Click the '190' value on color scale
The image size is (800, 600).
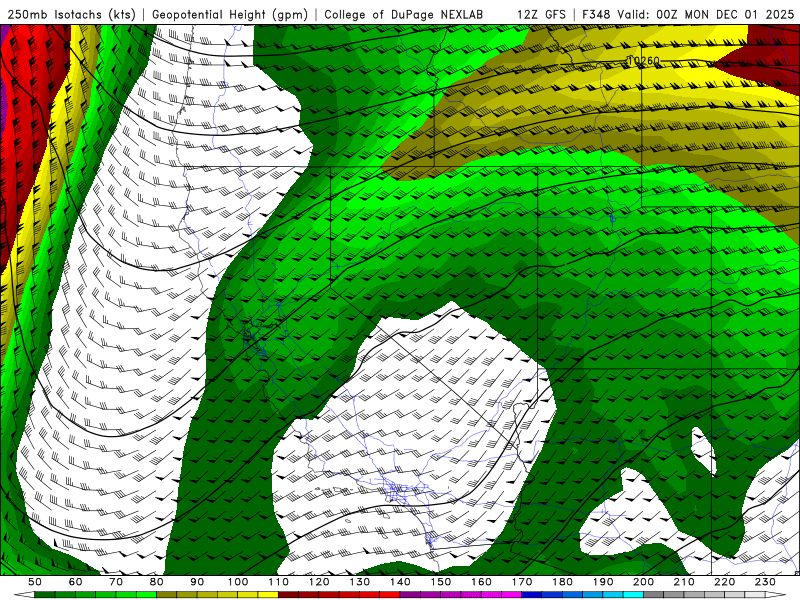[x=603, y=582]
